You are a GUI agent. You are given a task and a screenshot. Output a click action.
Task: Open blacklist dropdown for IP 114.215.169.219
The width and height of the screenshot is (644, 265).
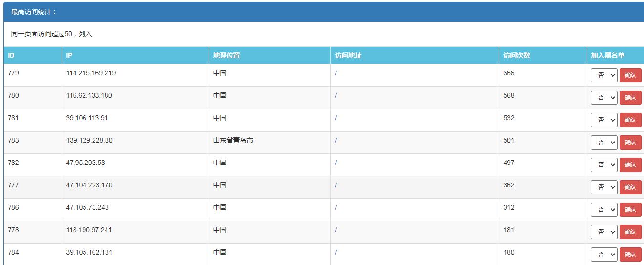coord(604,75)
